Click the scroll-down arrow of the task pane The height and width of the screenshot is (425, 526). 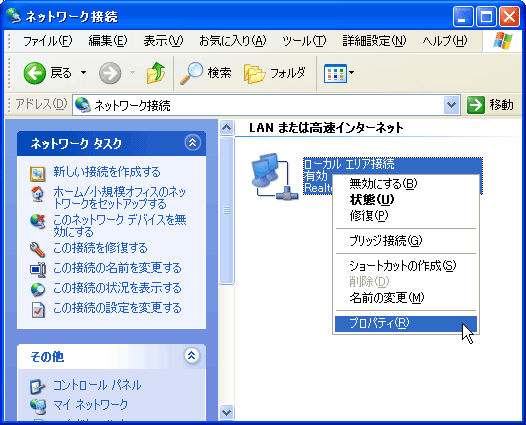click(227, 412)
